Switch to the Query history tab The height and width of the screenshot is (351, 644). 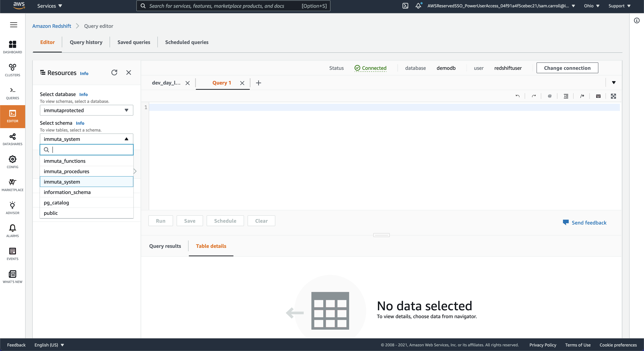86,42
